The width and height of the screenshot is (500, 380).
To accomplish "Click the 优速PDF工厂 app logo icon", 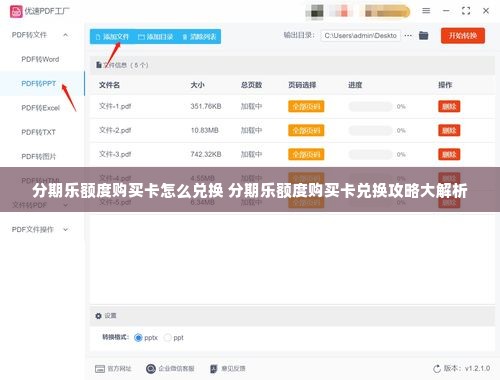I will tap(16, 11).
